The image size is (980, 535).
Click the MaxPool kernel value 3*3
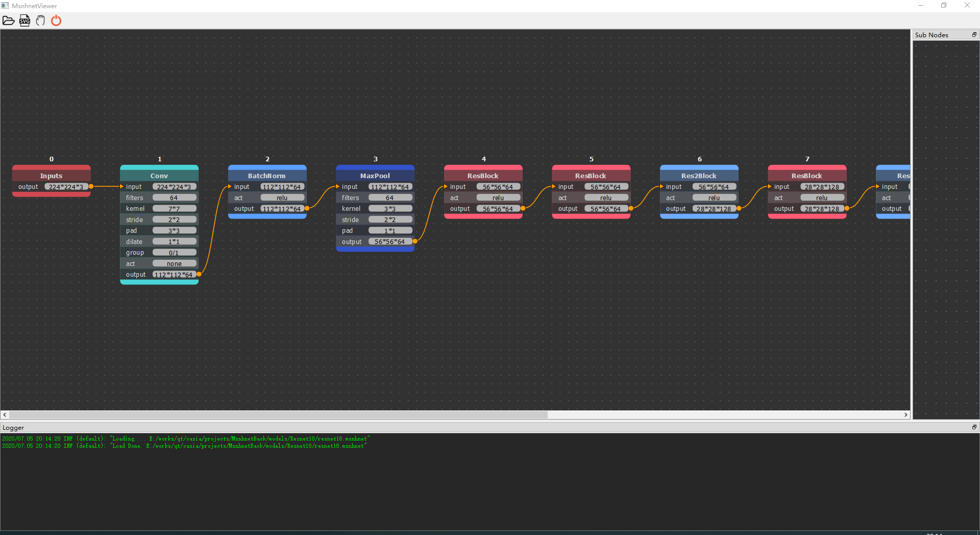pos(390,209)
